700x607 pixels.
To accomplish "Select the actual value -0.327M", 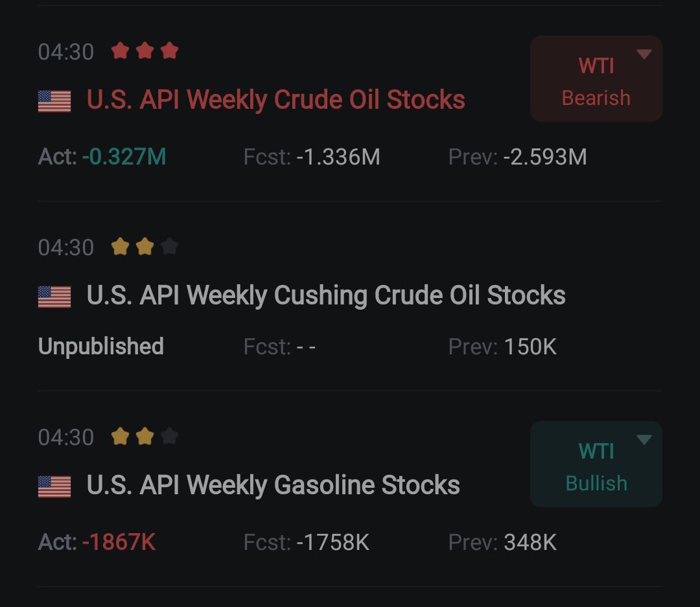I will (x=124, y=157).
